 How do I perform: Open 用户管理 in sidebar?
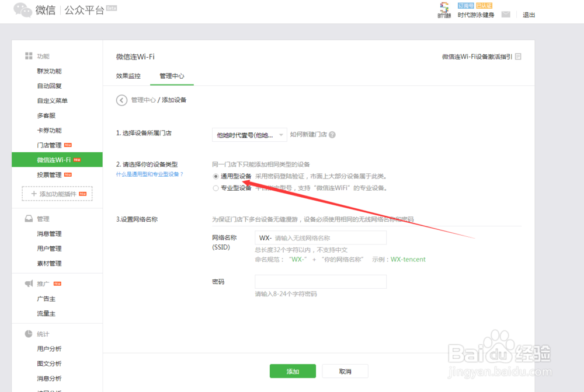pos(49,249)
